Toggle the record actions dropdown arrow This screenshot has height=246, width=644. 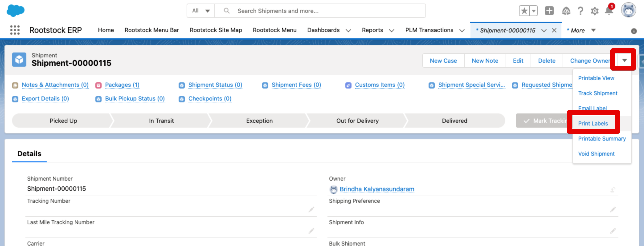(x=624, y=60)
